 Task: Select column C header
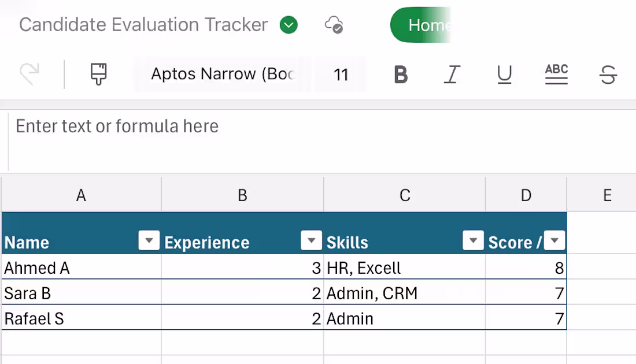point(405,195)
